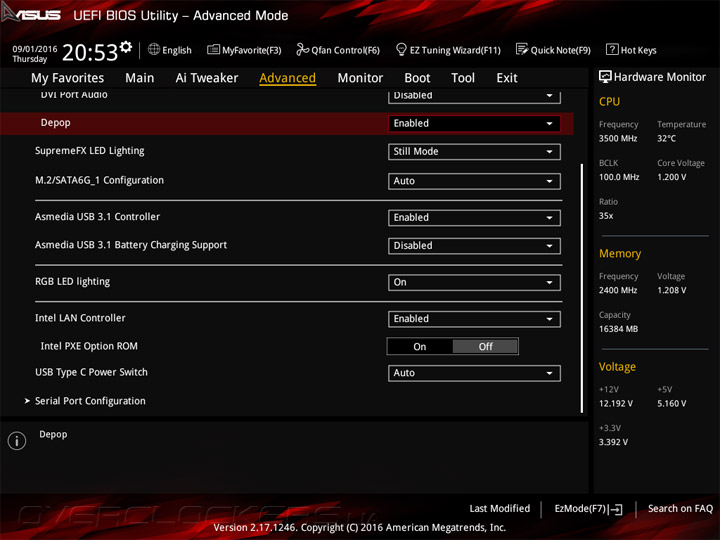The width and height of the screenshot is (720, 540).
Task: Switch to the Boot tab
Action: tap(417, 78)
